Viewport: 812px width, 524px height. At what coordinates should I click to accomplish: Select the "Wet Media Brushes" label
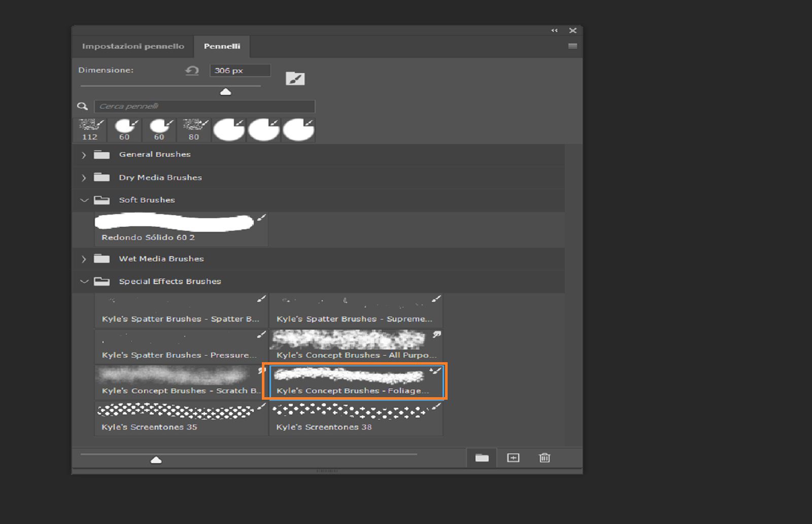[x=161, y=259]
